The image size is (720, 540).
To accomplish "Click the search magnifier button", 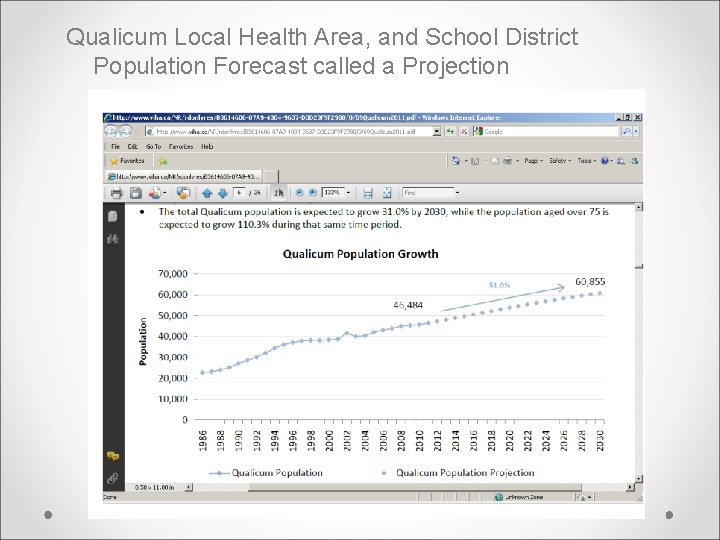I will coord(626,131).
